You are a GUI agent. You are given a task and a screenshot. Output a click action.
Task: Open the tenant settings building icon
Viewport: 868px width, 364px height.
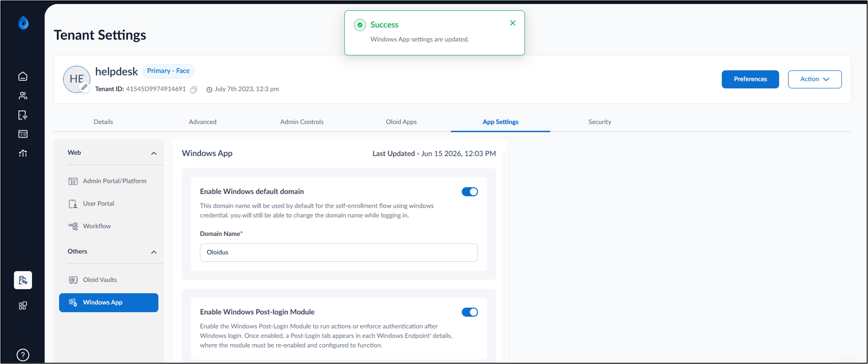pos(23,280)
